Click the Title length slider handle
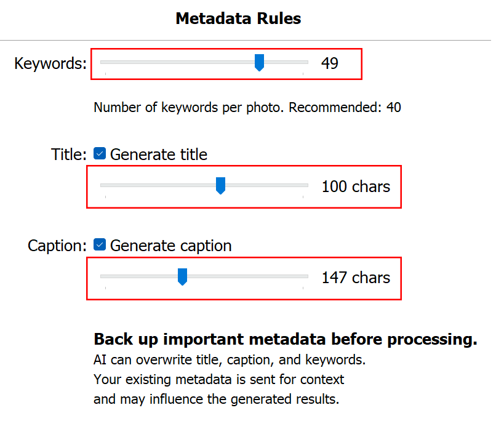The image size is (504, 445). click(x=220, y=185)
